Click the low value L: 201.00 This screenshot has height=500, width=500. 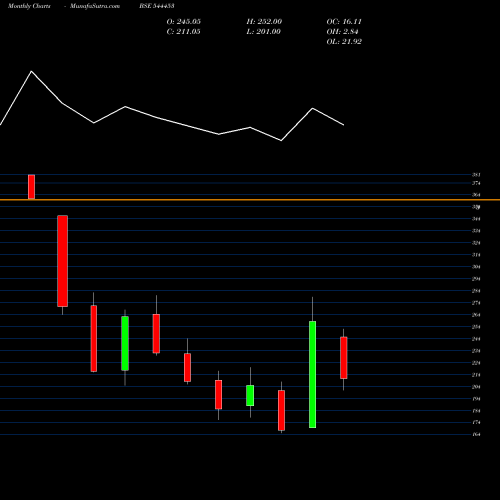[264, 32]
